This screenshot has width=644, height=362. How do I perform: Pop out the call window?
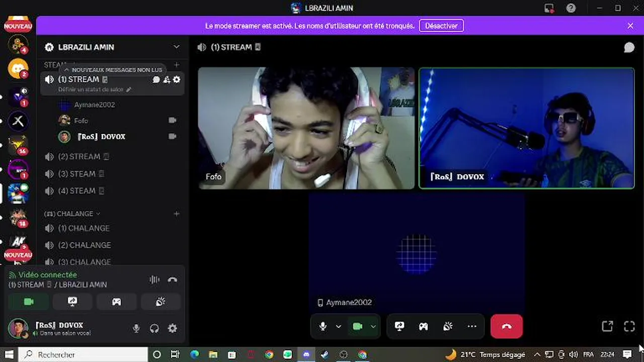[x=607, y=326]
